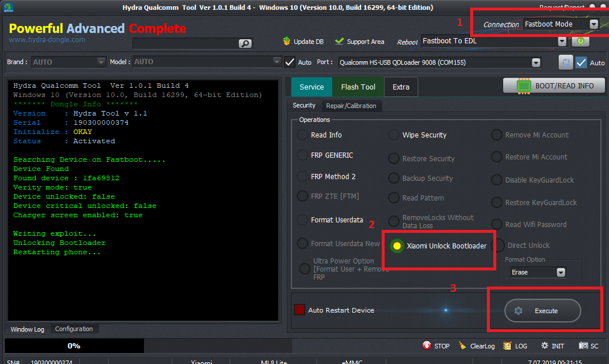
Task: Toggle Auto Restart Device checkbox
Action: [300, 310]
